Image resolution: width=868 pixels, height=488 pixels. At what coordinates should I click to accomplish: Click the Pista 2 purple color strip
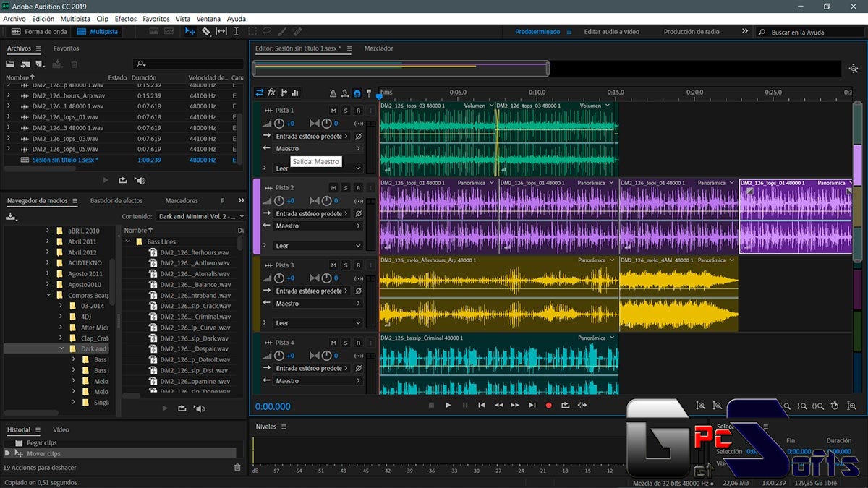point(256,216)
